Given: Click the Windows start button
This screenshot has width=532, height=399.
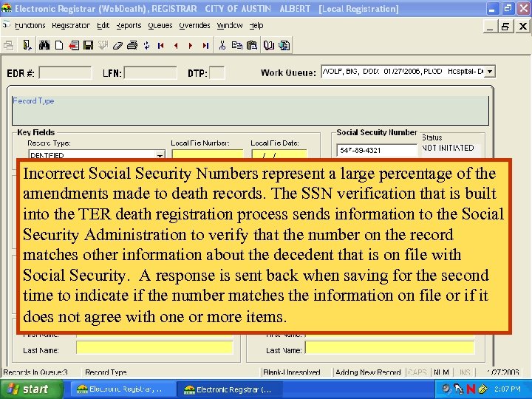Looking at the screenshot, I should point(31,389).
